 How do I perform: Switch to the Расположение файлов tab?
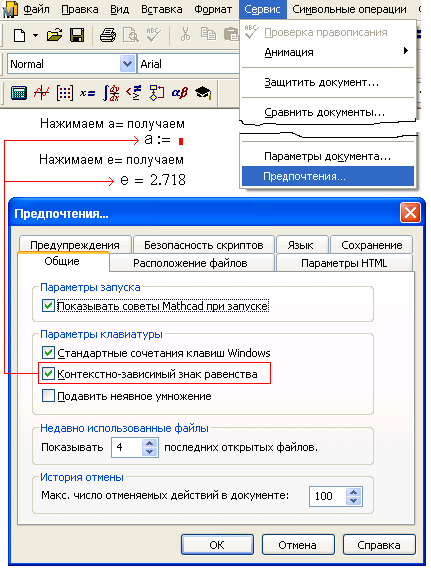191,263
